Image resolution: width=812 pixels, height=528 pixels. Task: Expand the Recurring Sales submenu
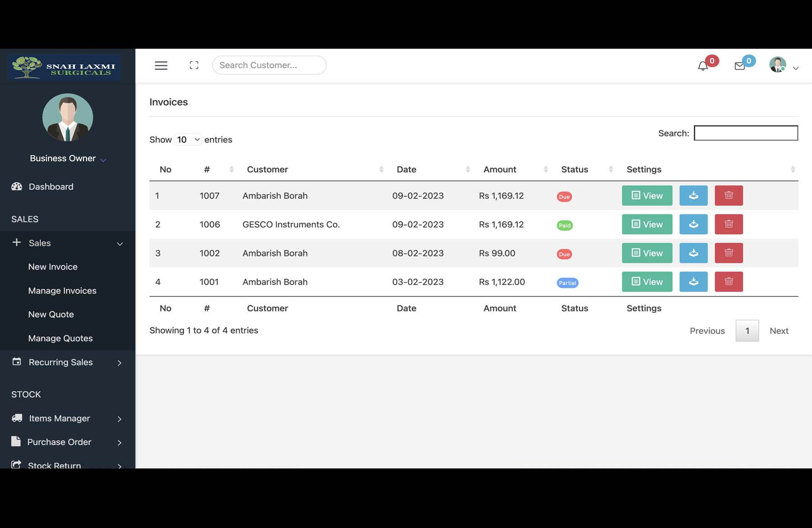pos(68,362)
